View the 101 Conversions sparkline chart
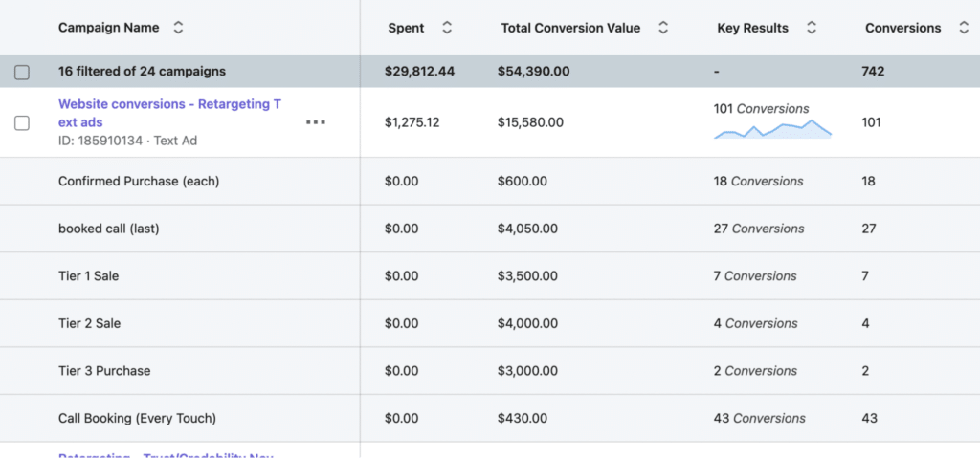The height and width of the screenshot is (458, 980). pos(772,129)
